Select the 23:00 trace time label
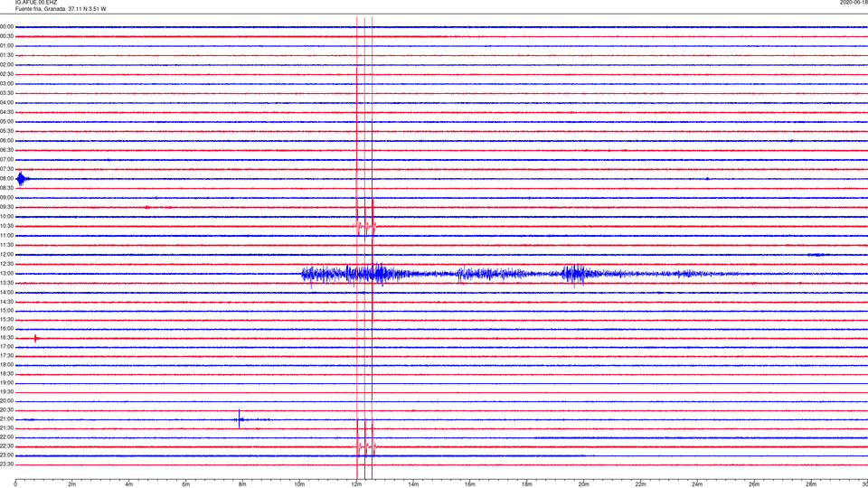 [x=6, y=455]
